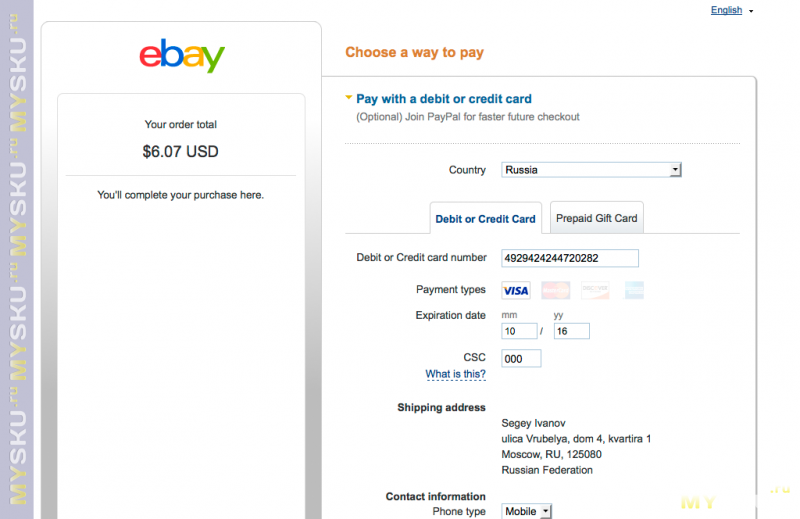Open the Country dropdown showing Russia

[591, 170]
